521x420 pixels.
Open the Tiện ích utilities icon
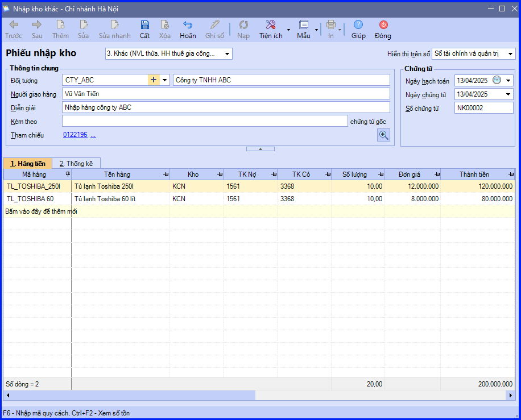[271, 24]
